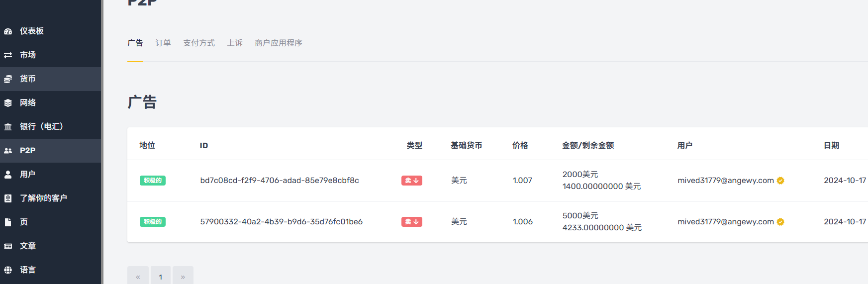868x284 pixels.
Task: Click the user silhouette icon
Action: tap(8, 175)
